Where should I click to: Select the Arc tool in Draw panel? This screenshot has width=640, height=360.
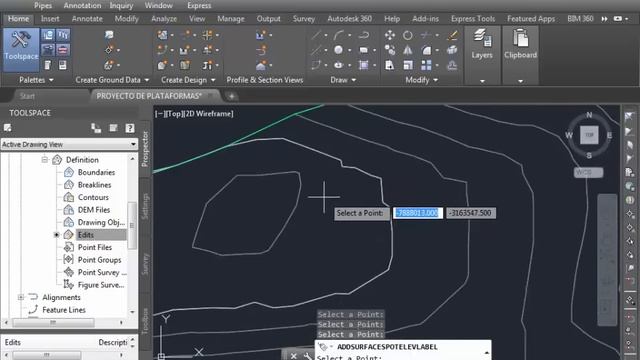tap(339, 35)
